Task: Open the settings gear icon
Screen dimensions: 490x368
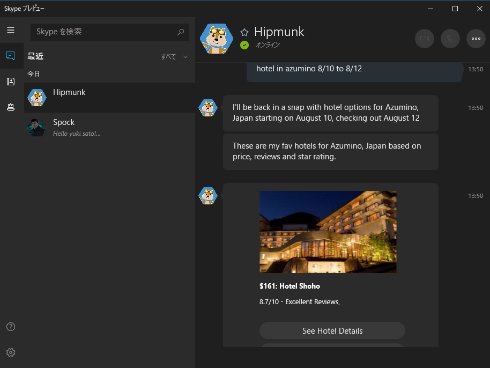Action: (11, 352)
